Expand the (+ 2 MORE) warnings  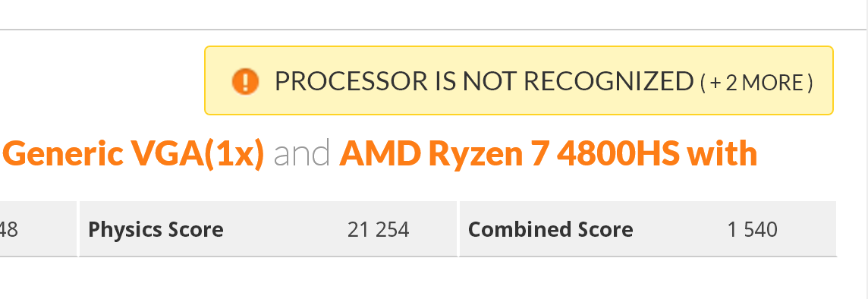756,83
